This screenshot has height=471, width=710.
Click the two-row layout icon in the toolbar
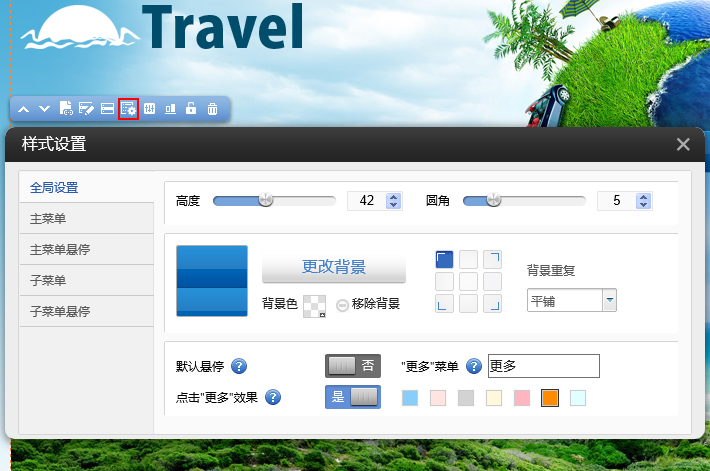pyautogui.click(x=107, y=109)
